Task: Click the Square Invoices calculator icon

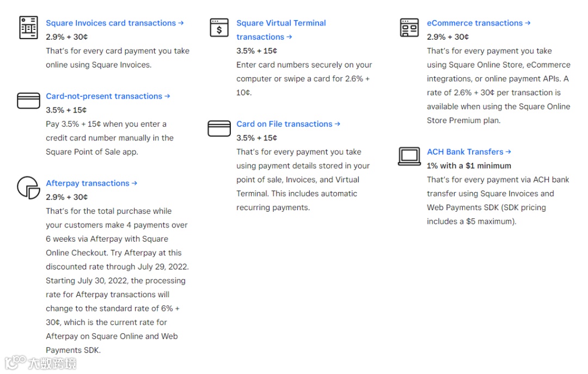Action: 28,27
